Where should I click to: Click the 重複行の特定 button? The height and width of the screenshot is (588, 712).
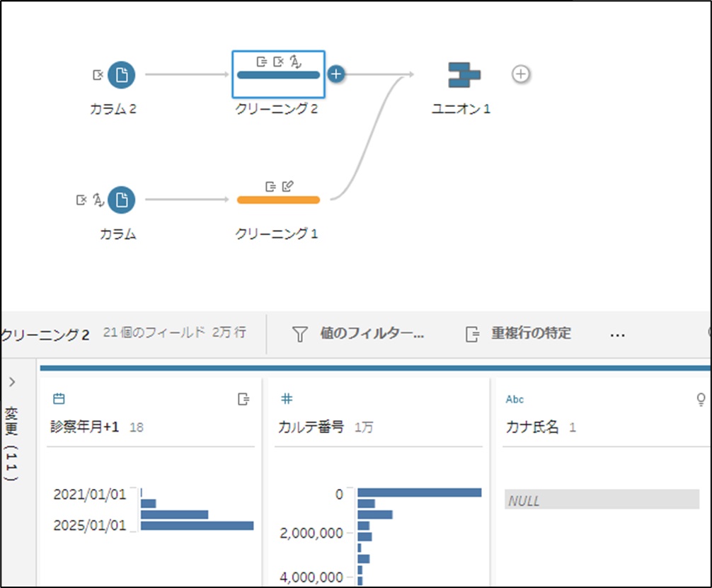click(531, 333)
